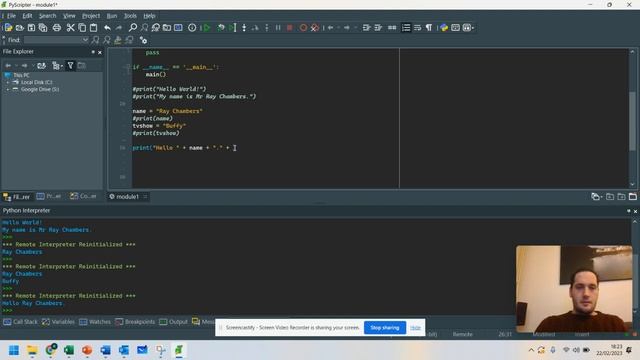Viewport: 640px width, 360px height.
Task: Click the Step Into icon
Action: (244, 28)
